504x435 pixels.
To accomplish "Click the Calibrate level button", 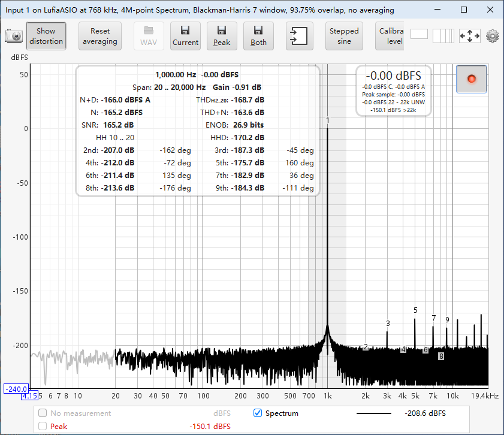I will click(390, 36).
